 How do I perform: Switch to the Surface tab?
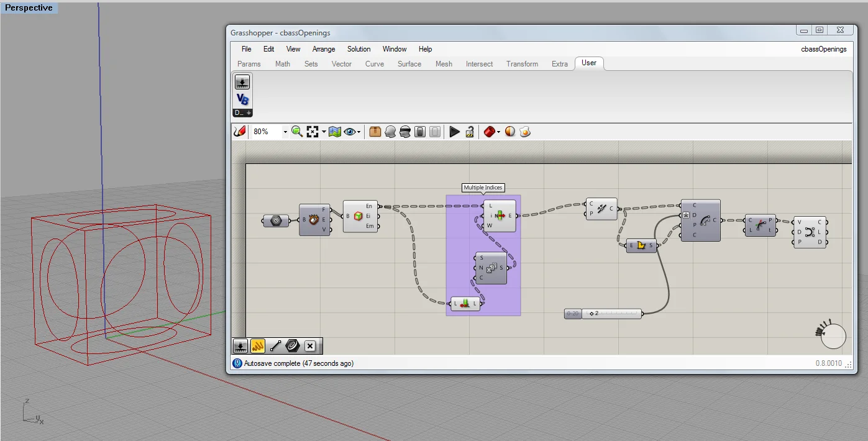coord(409,64)
